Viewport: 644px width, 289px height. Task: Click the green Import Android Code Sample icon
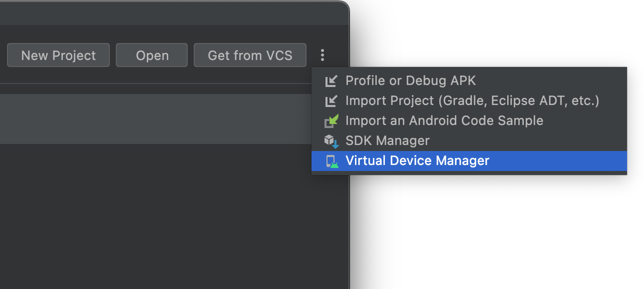[x=332, y=120]
